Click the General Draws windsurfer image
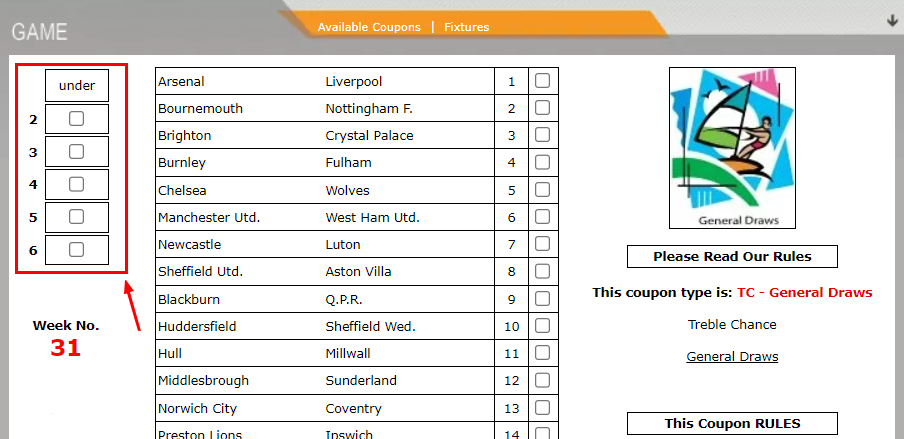904x439 pixels. click(732, 147)
